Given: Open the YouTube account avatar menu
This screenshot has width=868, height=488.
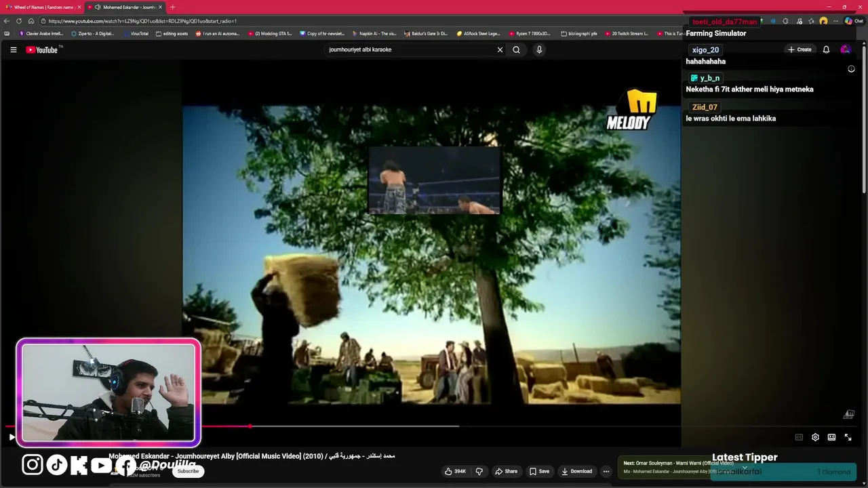Looking at the screenshot, I should [x=845, y=49].
